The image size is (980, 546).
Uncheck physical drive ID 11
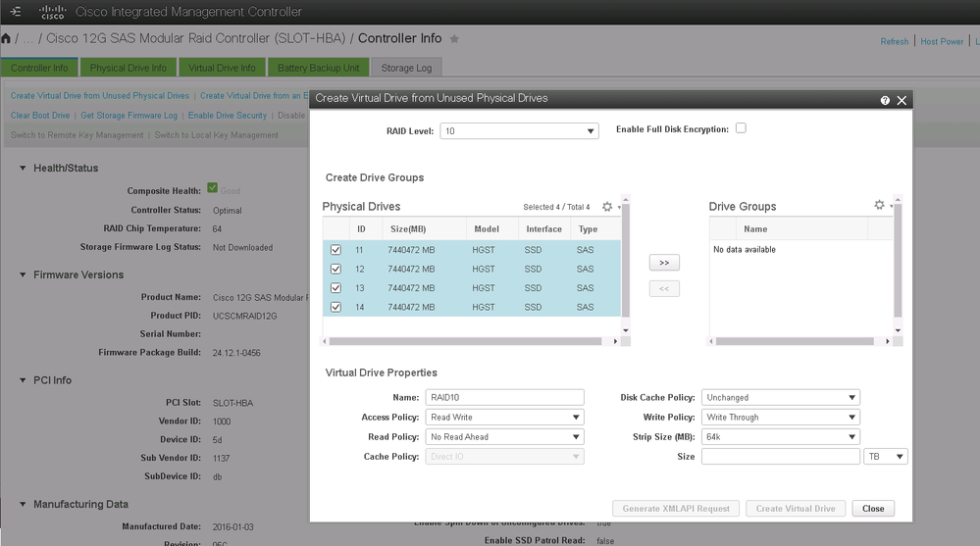pyautogui.click(x=335, y=249)
